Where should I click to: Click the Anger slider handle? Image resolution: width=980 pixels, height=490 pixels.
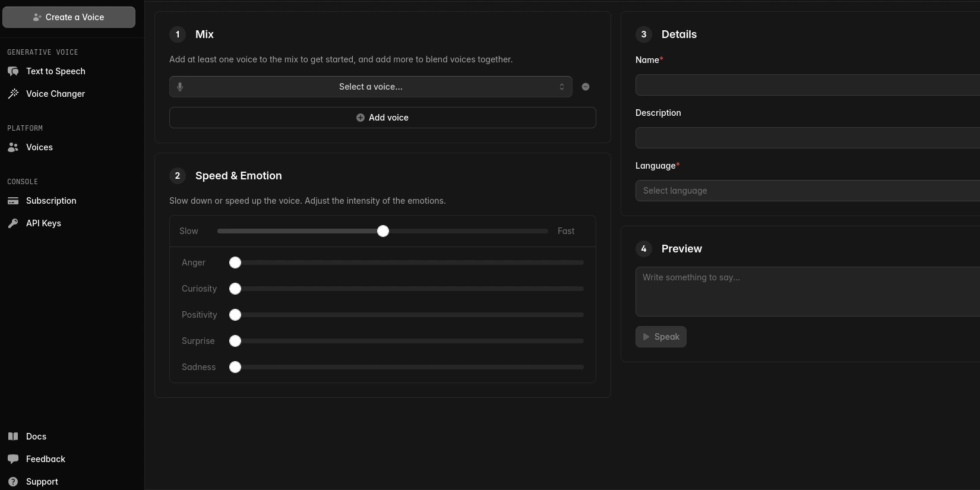coord(235,263)
